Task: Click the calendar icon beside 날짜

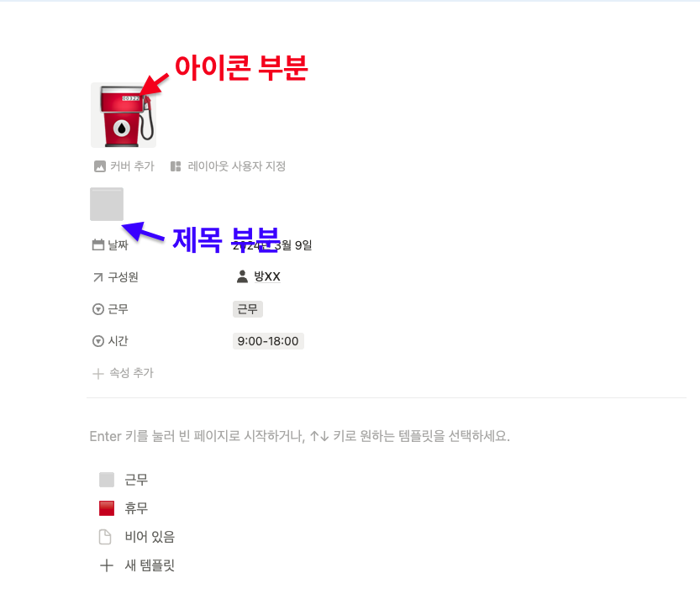Action: tap(97, 244)
